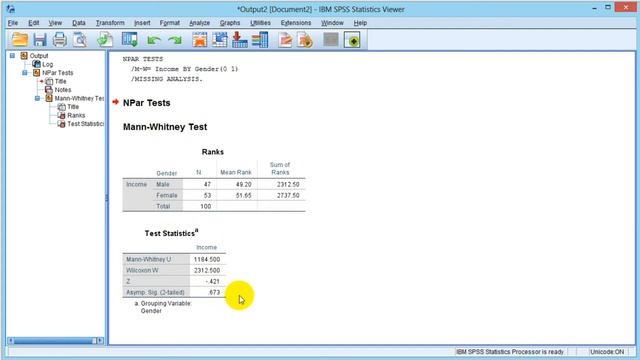Select the NPar Tests heading in output
640x360 pixels.
[147, 103]
